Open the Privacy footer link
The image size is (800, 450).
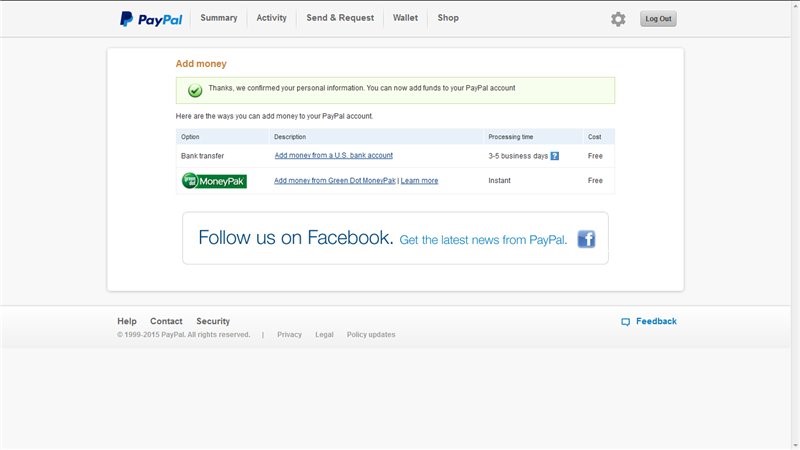coord(289,335)
